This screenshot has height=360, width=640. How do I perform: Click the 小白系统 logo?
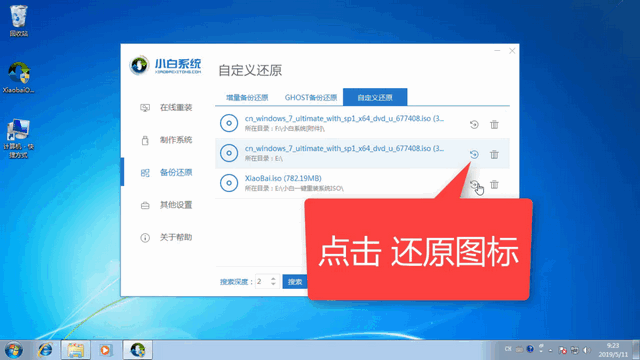tap(166, 66)
